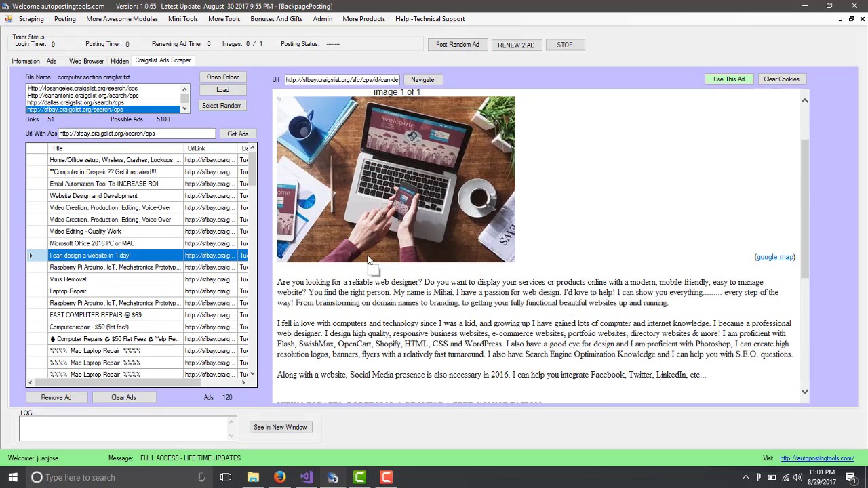Open the Admin menu
The width and height of the screenshot is (868, 488).
tap(323, 19)
